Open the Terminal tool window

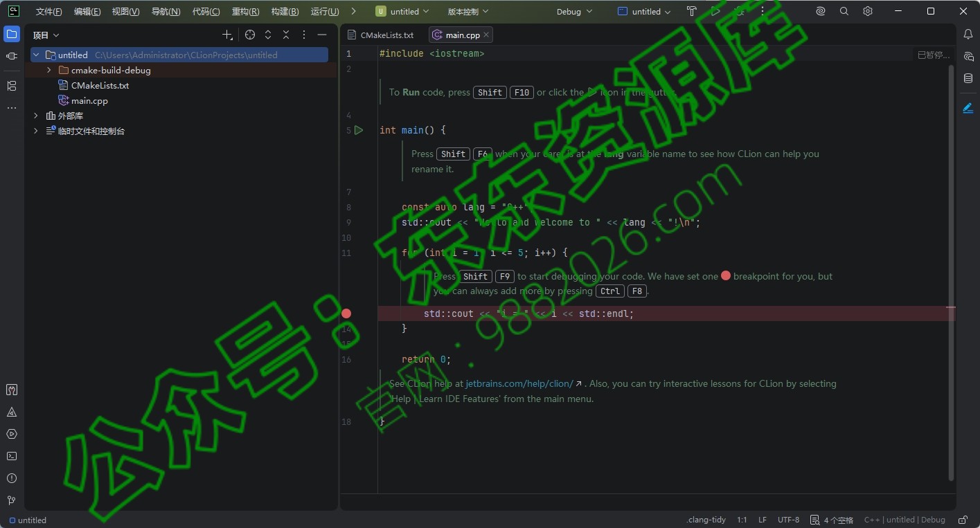coord(11,456)
